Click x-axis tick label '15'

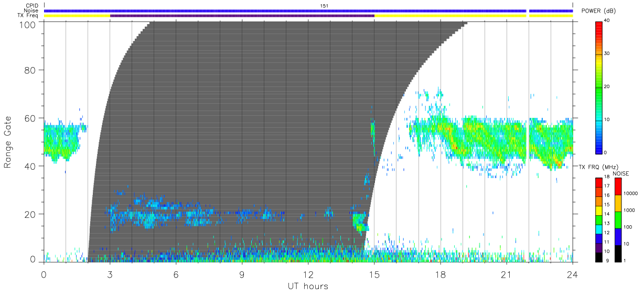tap(374, 274)
